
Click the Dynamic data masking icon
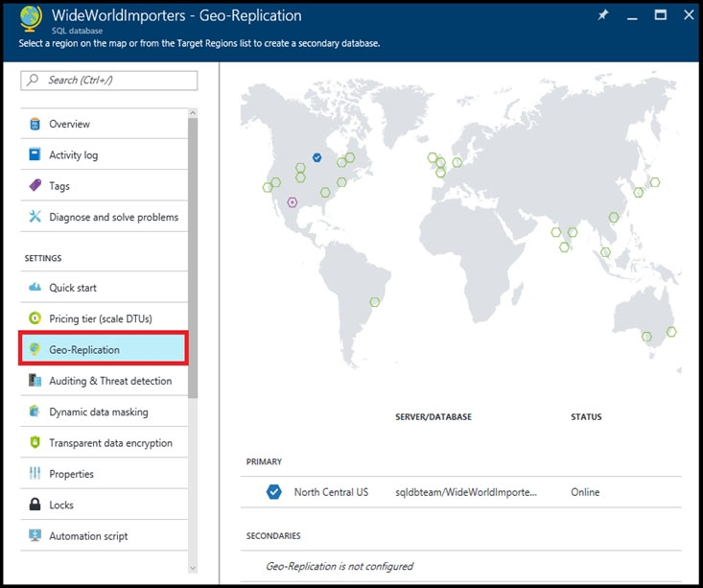(x=35, y=411)
